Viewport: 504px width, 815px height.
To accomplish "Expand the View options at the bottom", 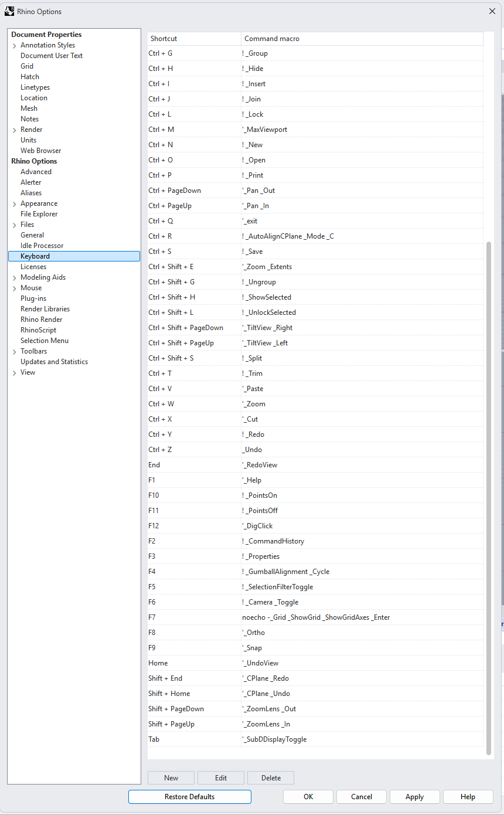I will coord(14,372).
